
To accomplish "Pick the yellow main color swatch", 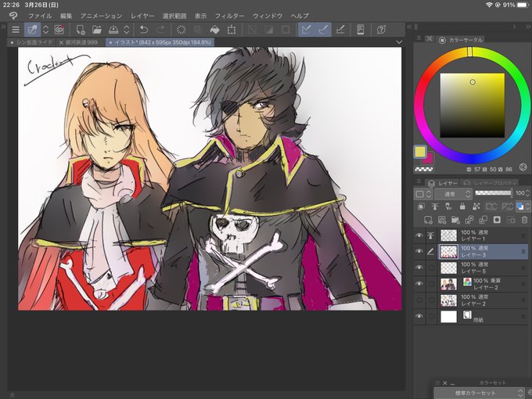I will coord(420,152).
